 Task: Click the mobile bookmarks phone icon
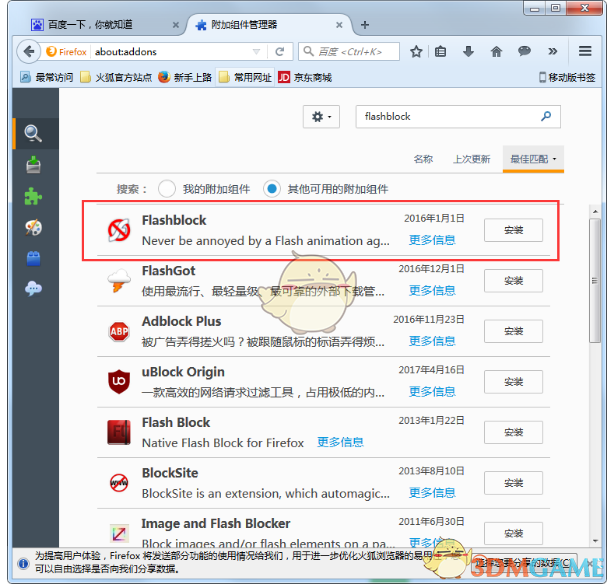(542, 77)
